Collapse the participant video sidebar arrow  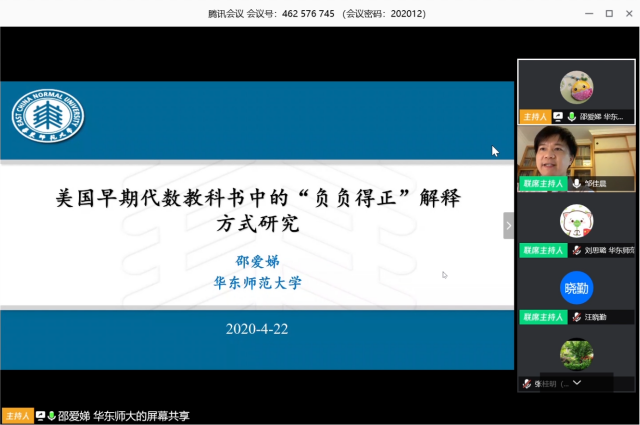point(508,226)
